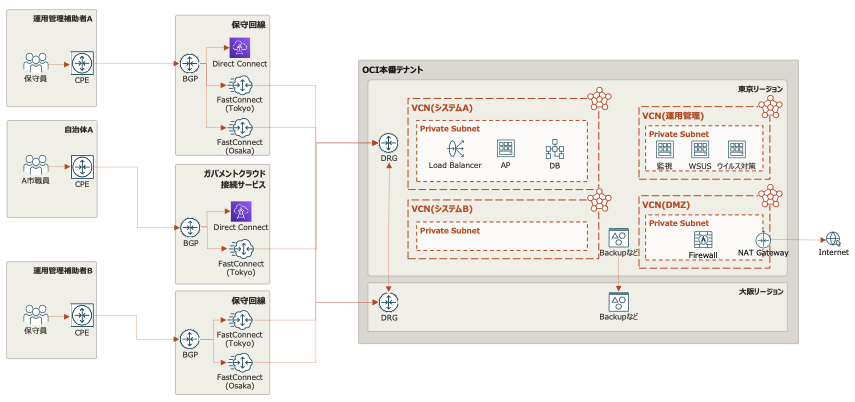Select FastConnect (Tokyo) in 保守回線 box without Direct Connect
The height and width of the screenshot is (402, 855).
(x=240, y=319)
